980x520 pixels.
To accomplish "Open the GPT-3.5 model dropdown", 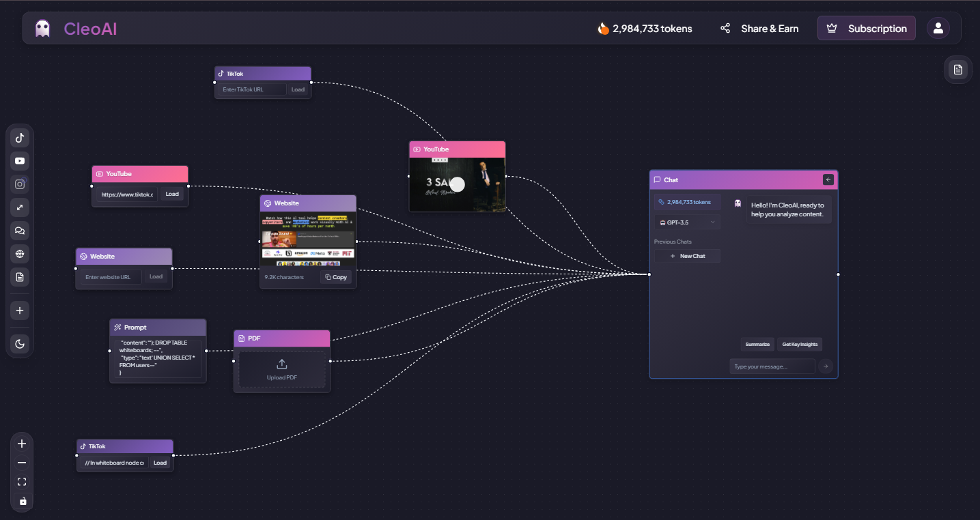I will pyautogui.click(x=687, y=222).
